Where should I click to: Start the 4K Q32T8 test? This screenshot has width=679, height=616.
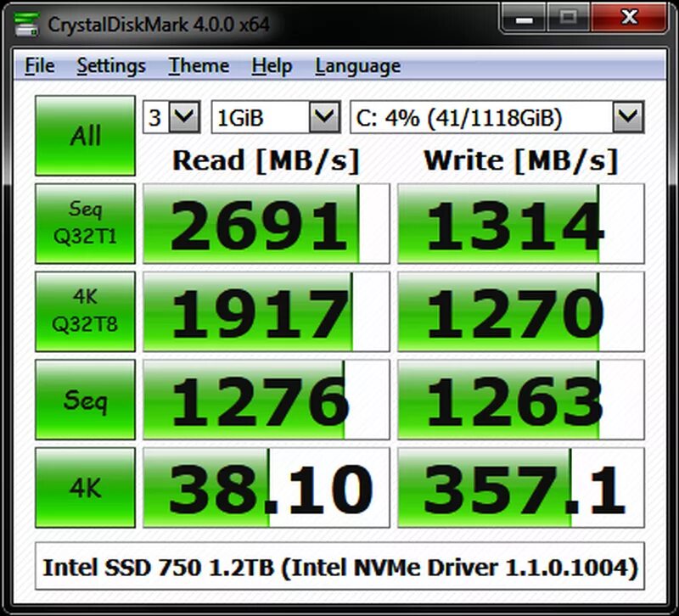tap(86, 311)
